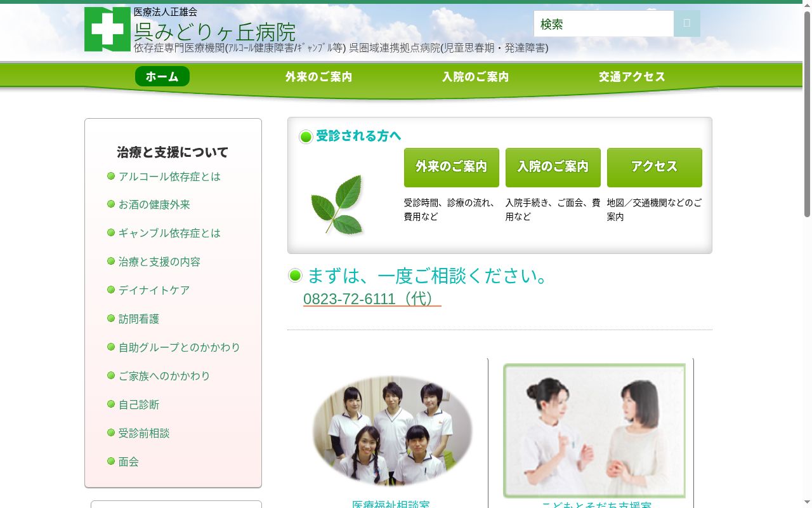
Task: Click the green leaf image
Action: coord(338,204)
